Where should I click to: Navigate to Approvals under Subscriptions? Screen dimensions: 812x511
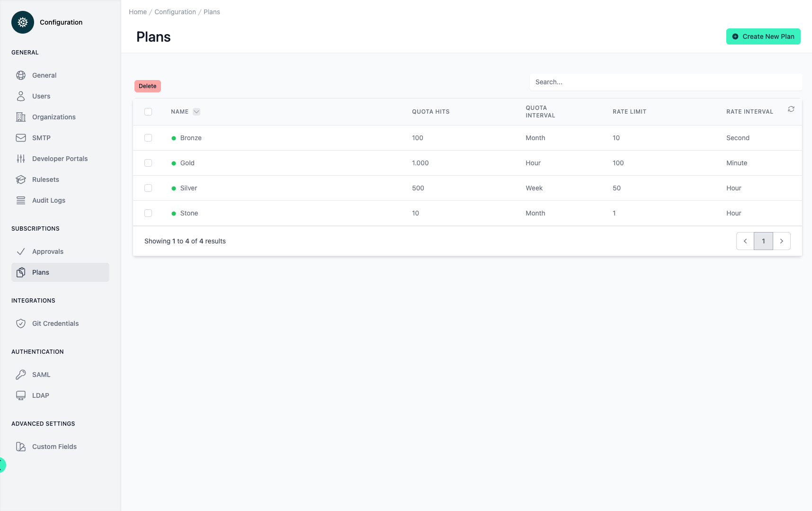[x=47, y=251]
